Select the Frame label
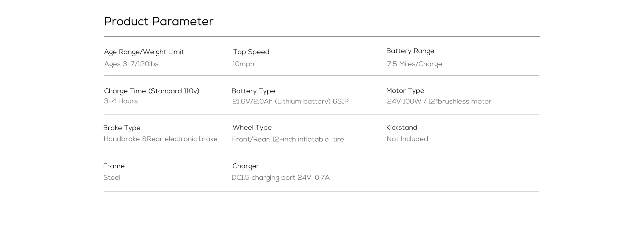 pyautogui.click(x=114, y=166)
